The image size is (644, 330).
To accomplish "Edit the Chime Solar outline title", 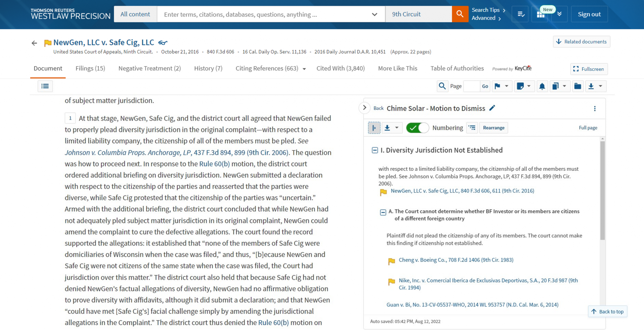I will (492, 108).
